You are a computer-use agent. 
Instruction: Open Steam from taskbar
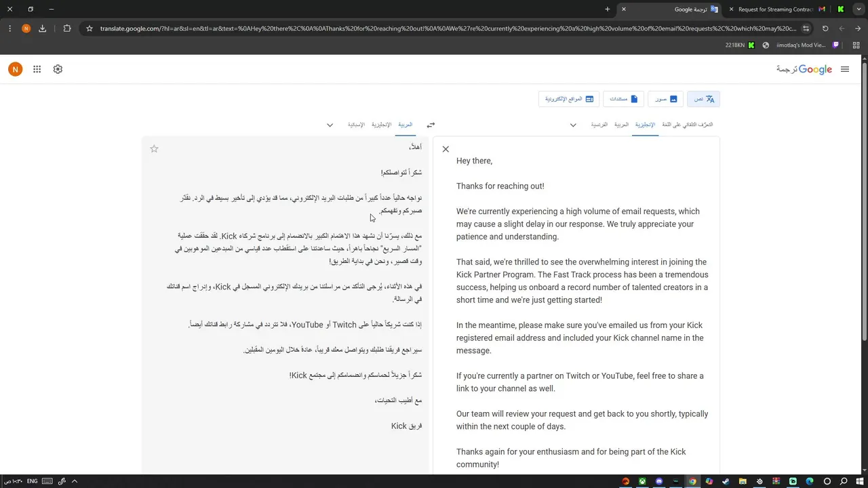coord(726,481)
